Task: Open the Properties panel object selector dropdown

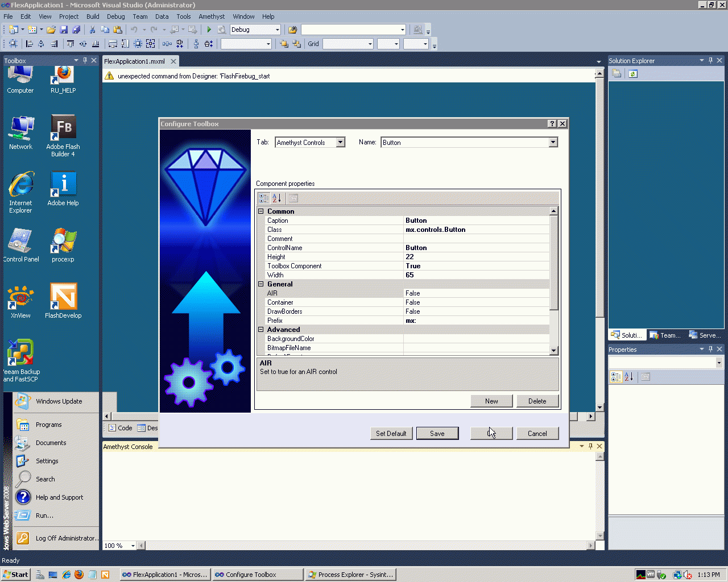Action: 719,363
